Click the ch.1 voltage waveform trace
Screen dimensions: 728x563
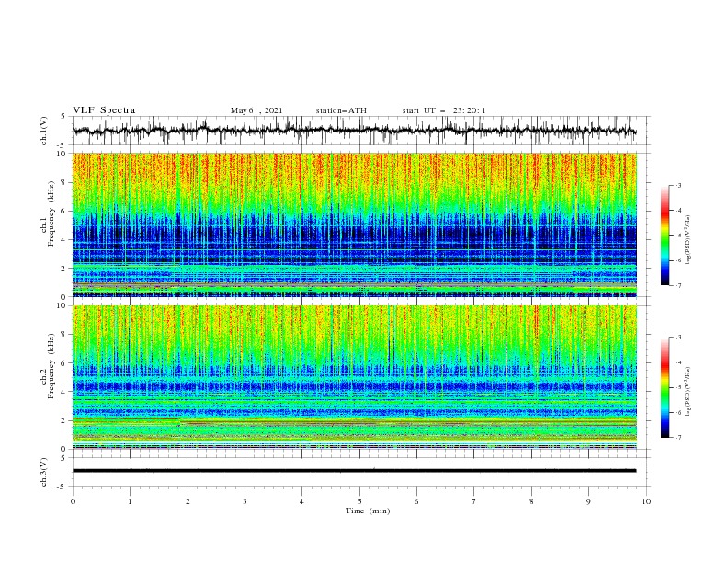354,131
